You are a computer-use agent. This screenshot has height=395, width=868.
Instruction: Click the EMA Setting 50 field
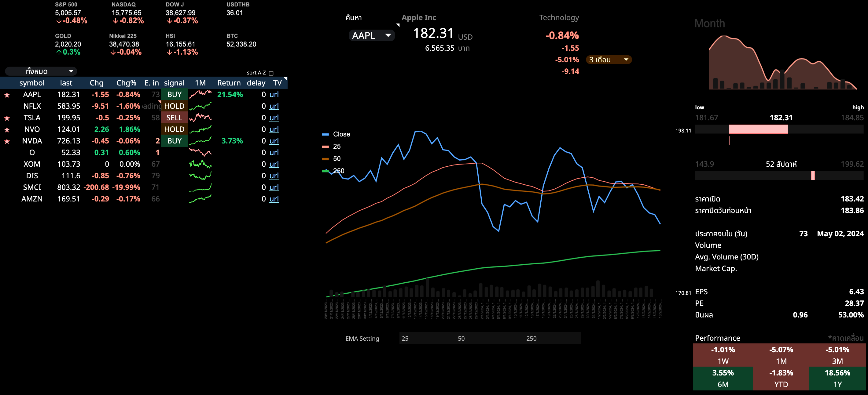(x=490, y=338)
